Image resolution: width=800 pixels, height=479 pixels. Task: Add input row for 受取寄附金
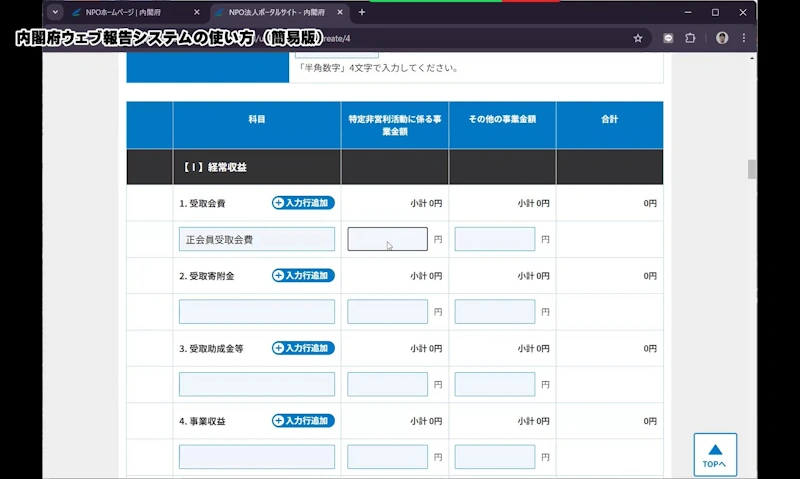click(x=303, y=276)
